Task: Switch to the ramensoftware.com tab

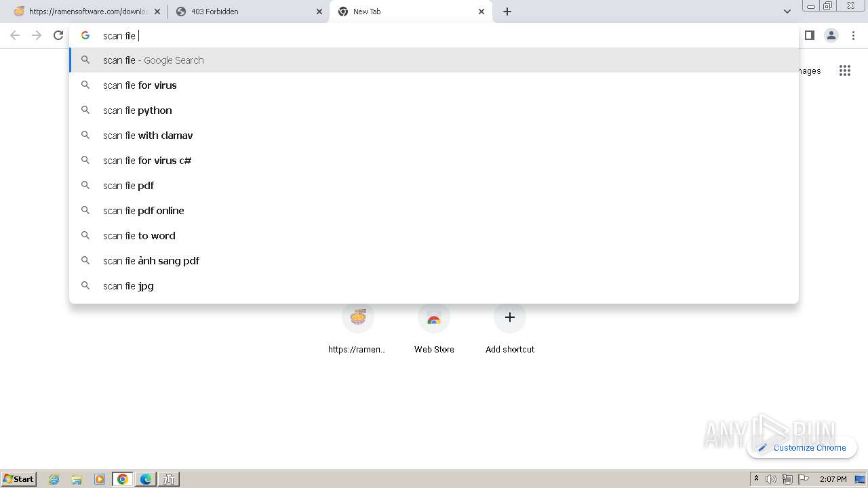Action: point(87,12)
